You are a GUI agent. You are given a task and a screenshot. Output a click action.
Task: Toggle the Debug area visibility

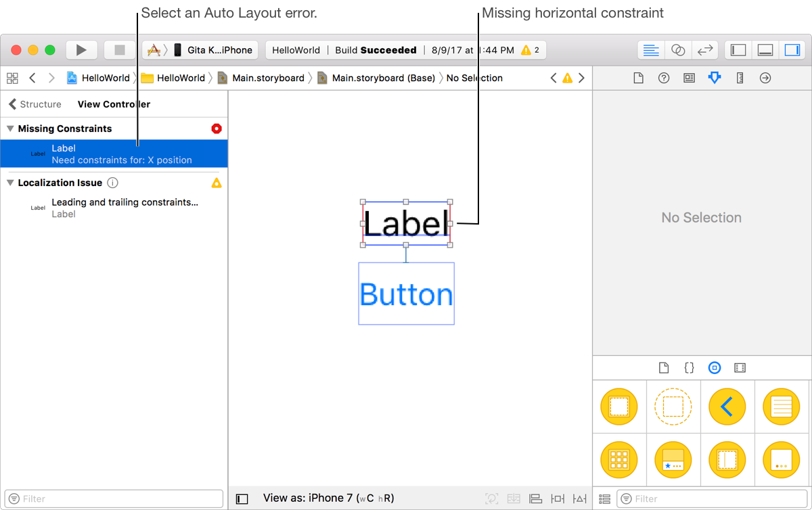765,50
